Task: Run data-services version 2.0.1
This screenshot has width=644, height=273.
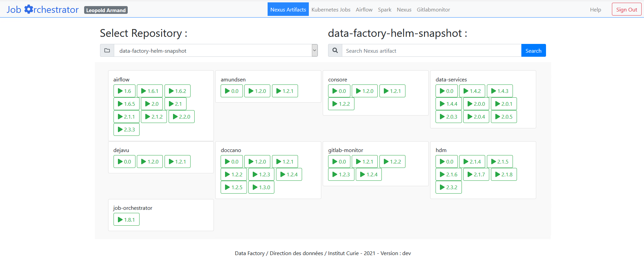Action: click(504, 104)
